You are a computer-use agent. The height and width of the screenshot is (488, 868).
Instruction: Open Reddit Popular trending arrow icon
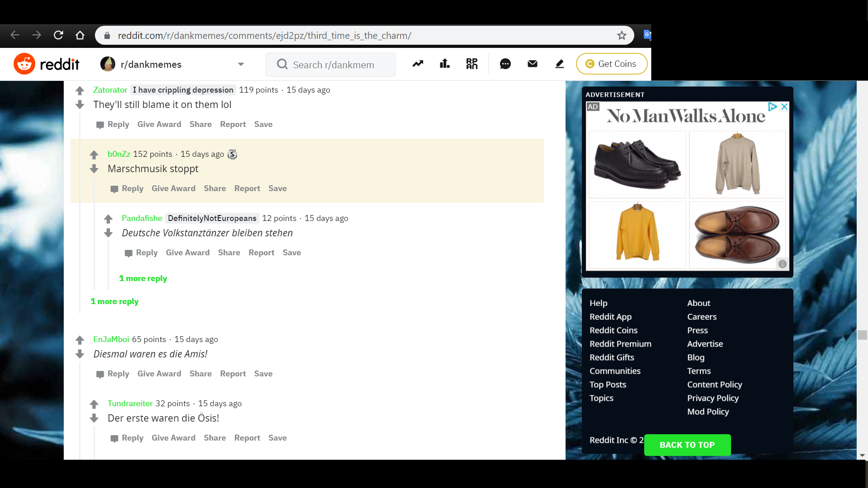[x=418, y=64]
